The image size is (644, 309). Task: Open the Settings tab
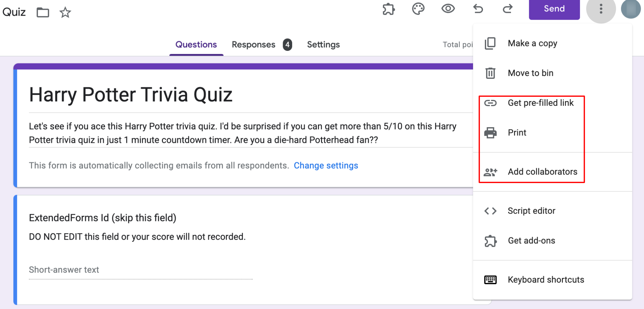[x=323, y=45]
